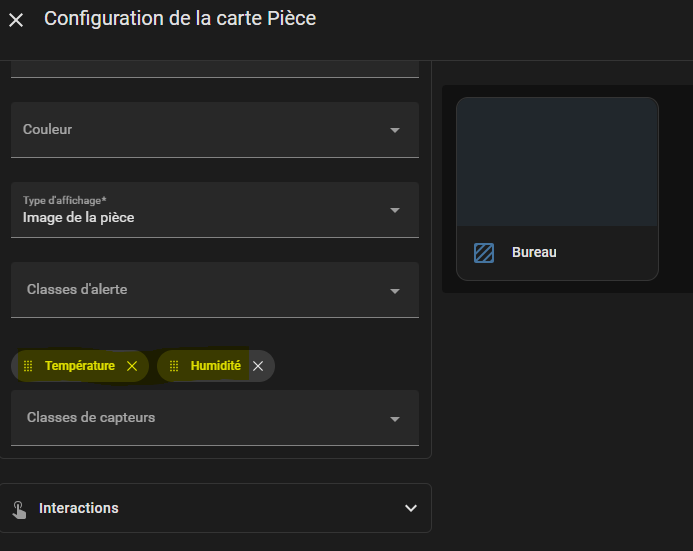Expand Interactions section with chevron
The width and height of the screenshot is (693, 551).
coord(410,508)
